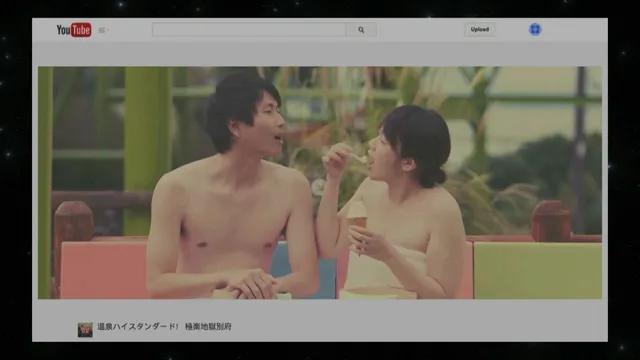Open the channel thumbnail beside the video title

pyautogui.click(x=85, y=329)
